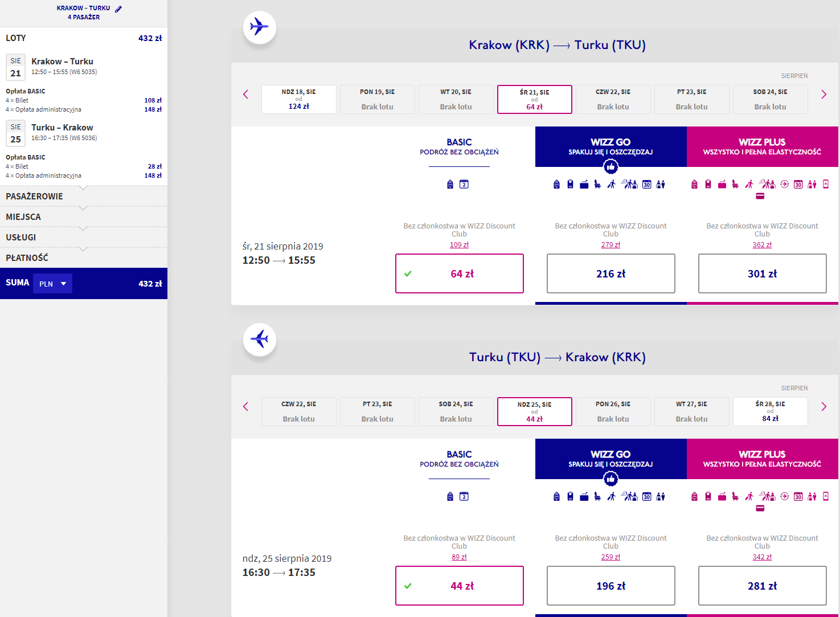Select the 44 zł BASIC return fare

(460, 586)
